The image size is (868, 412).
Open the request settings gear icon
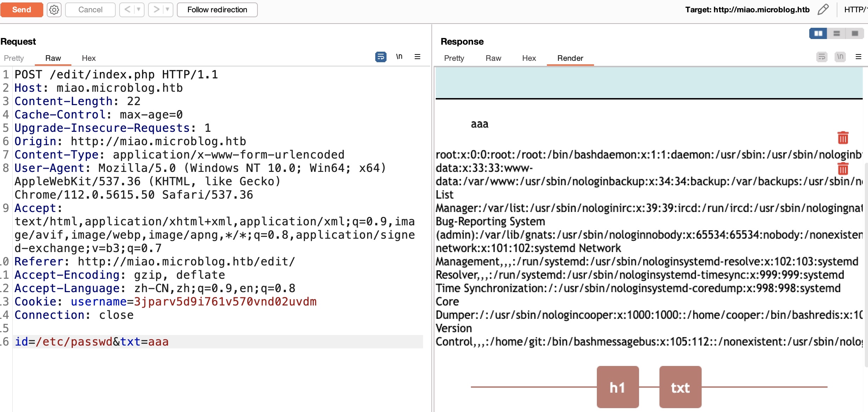point(54,10)
